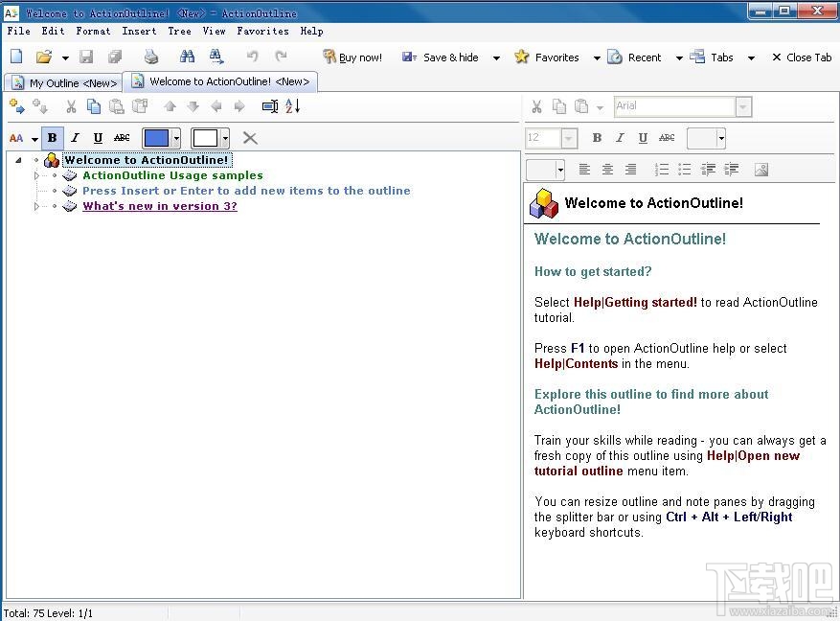Viewport: 840px width, 621px height.
Task: Cut the selected tree item
Action: pos(71,106)
